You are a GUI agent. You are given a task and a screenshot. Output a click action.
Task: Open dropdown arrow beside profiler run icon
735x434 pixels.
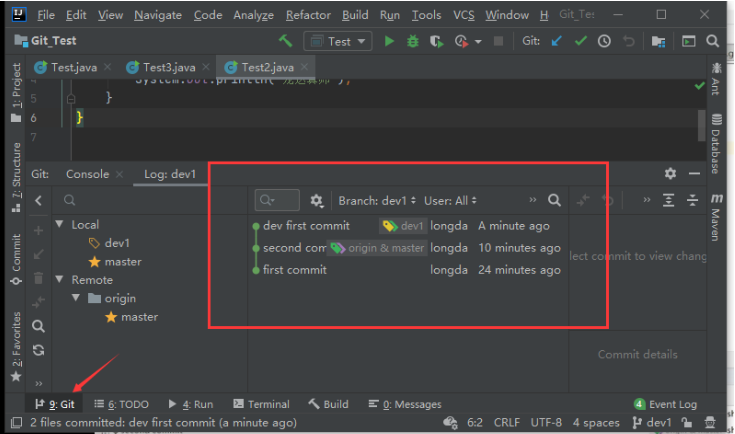(x=478, y=42)
